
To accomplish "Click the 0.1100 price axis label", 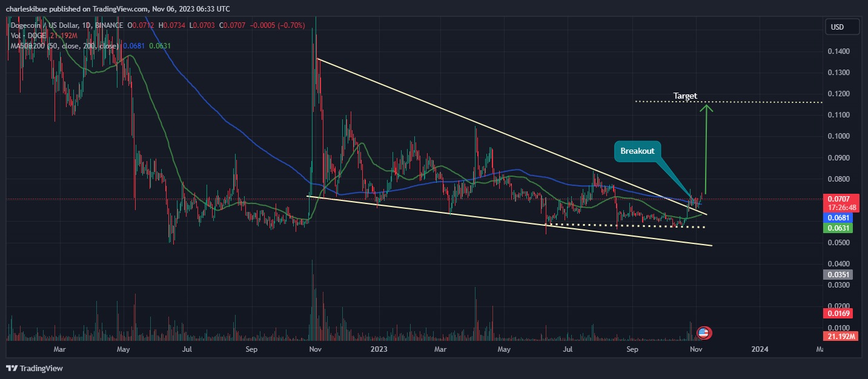I will coord(838,115).
